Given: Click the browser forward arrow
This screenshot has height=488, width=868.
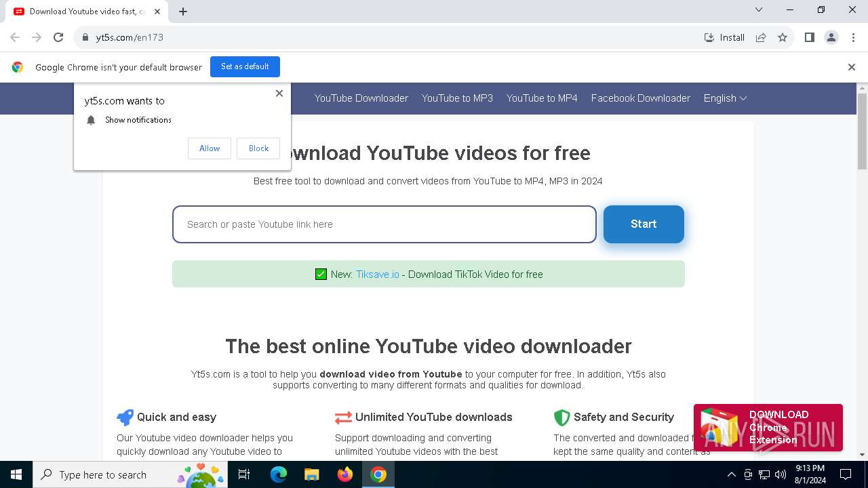Looking at the screenshot, I should pos(37,37).
